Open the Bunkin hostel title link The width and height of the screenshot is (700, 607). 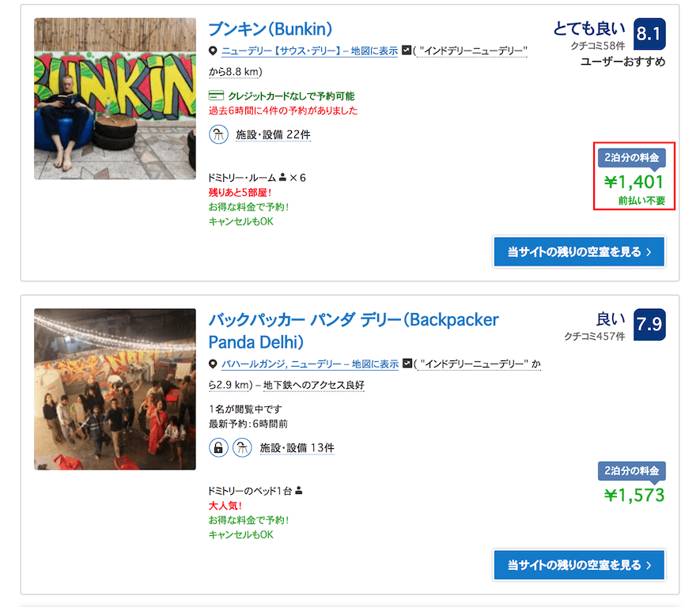click(271, 29)
